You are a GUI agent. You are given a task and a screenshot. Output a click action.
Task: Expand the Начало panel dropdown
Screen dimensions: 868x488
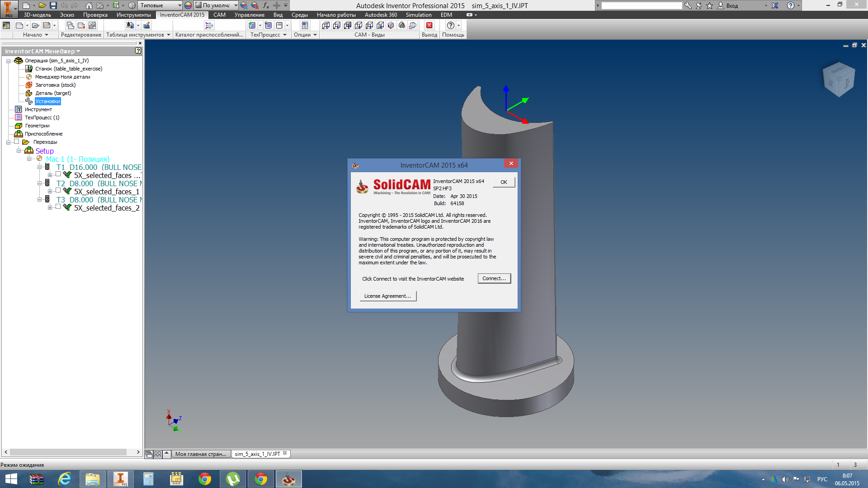(x=35, y=35)
